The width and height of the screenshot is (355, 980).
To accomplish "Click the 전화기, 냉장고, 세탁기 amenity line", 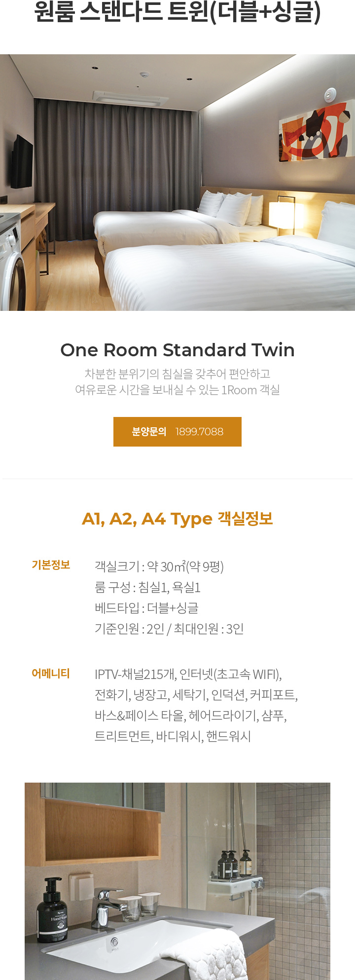I will [x=196, y=695].
